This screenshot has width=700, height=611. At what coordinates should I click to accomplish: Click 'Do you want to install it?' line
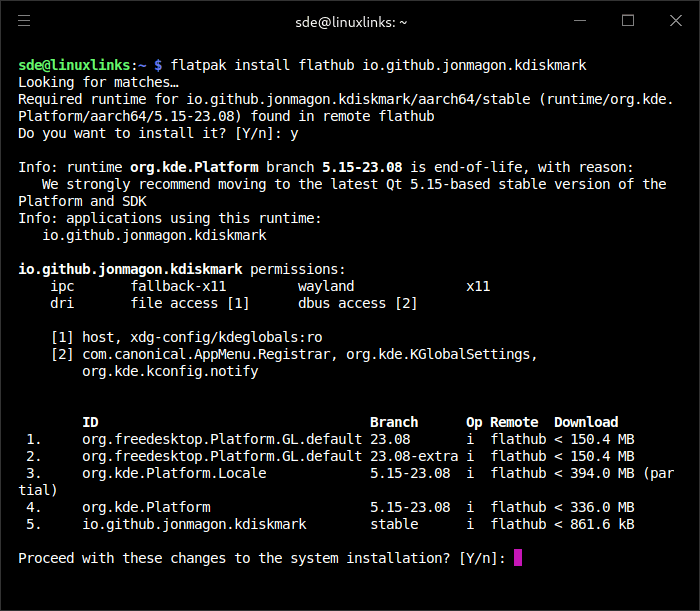pyautogui.click(x=158, y=133)
